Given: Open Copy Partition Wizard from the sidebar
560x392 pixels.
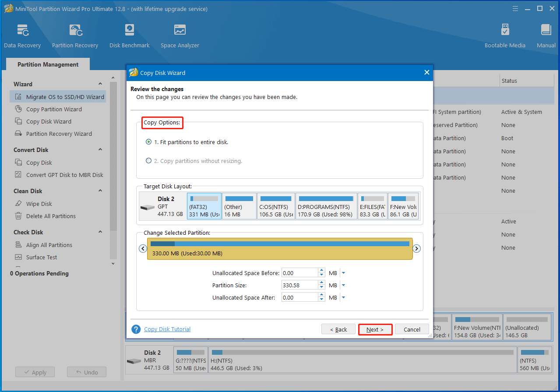Looking at the screenshot, I should tap(54, 109).
